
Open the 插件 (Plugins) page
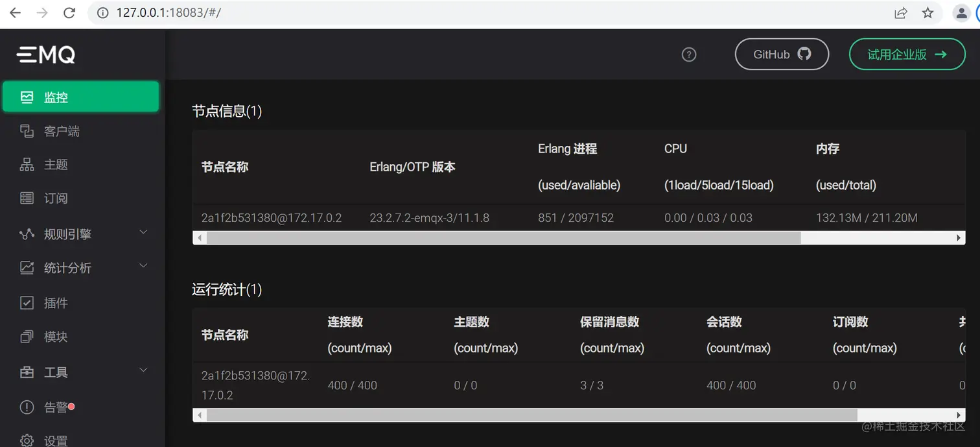(x=55, y=302)
